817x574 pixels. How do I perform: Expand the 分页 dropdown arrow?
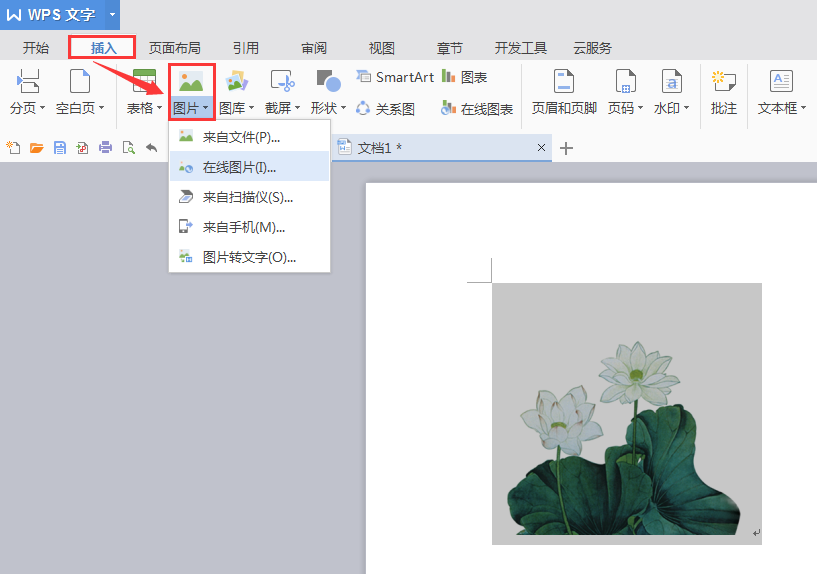click(x=42, y=108)
